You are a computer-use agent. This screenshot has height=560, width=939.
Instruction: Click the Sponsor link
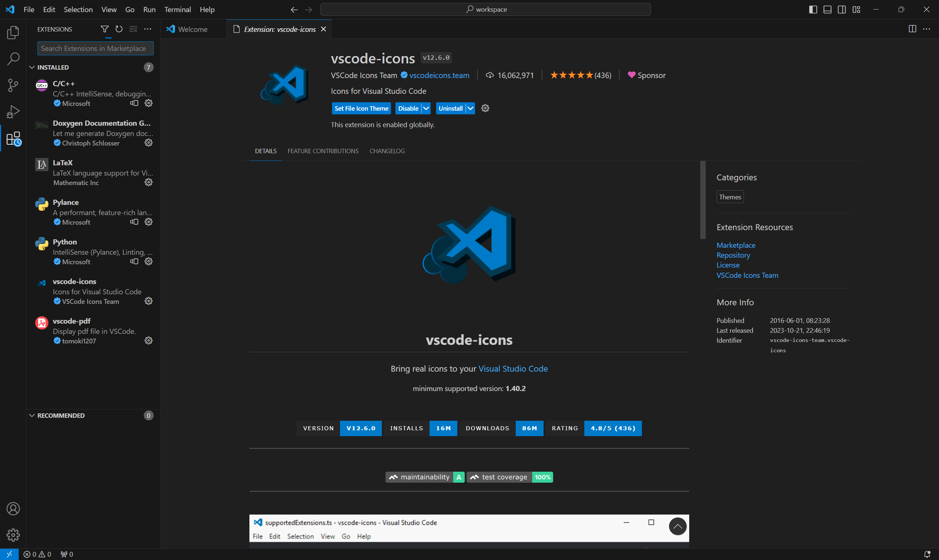(x=646, y=75)
